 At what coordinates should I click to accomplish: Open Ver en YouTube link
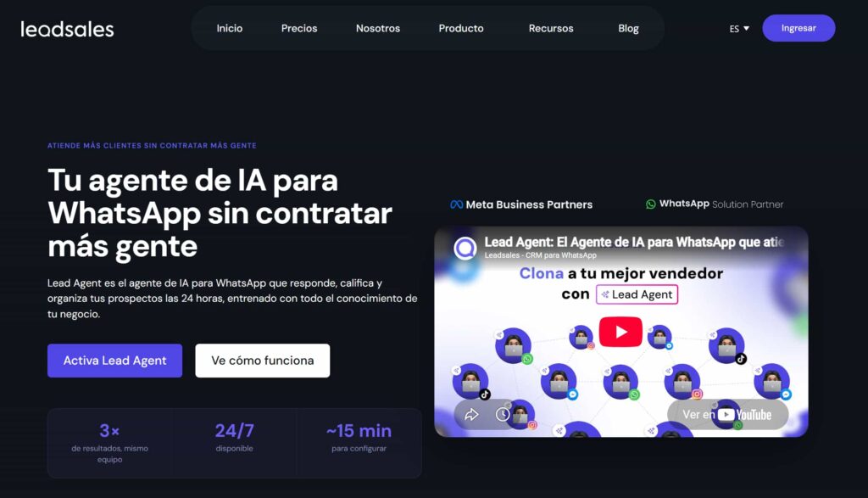click(x=727, y=414)
